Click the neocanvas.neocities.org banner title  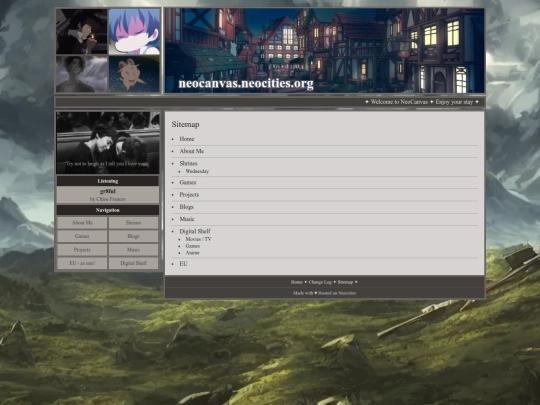click(x=246, y=84)
